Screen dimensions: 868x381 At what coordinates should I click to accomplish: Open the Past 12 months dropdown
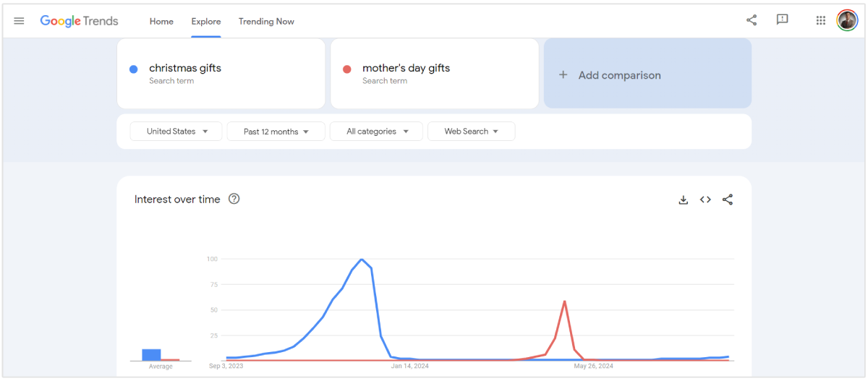(x=276, y=132)
